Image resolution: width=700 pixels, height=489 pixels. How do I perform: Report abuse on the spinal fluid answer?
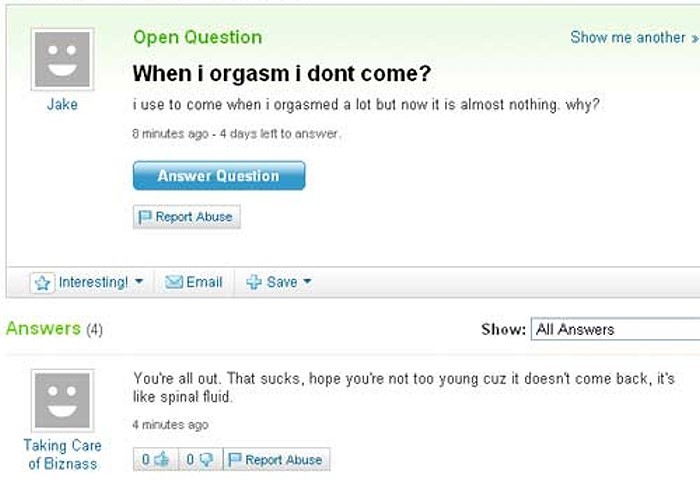(x=276, y=460)
